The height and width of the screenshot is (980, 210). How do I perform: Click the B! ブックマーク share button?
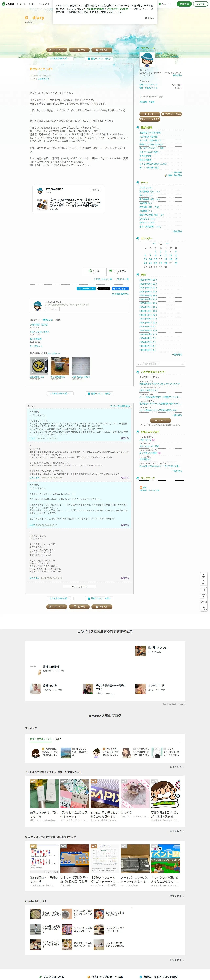tap(86, 289)
